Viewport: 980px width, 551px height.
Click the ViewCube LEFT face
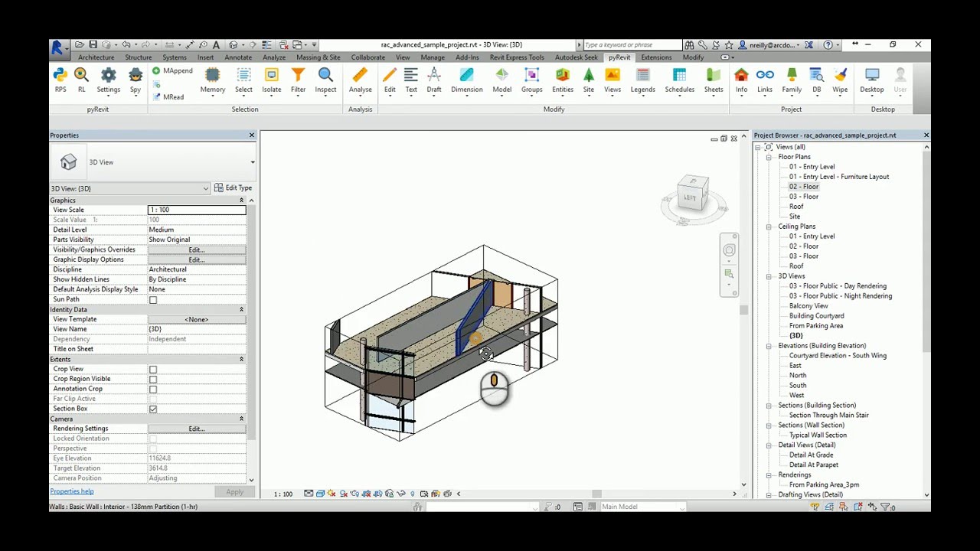(691, 197)
